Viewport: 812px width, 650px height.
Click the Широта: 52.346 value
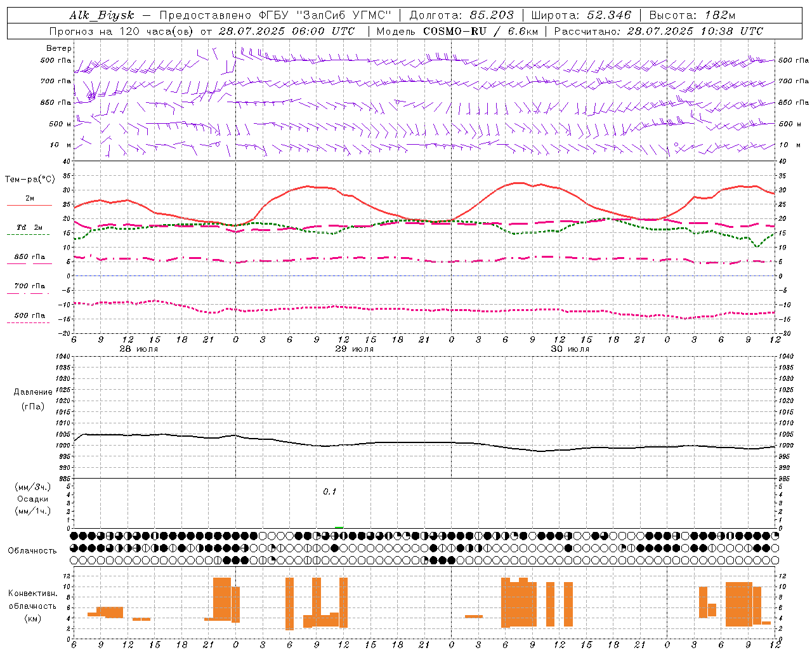coord(581,15)
